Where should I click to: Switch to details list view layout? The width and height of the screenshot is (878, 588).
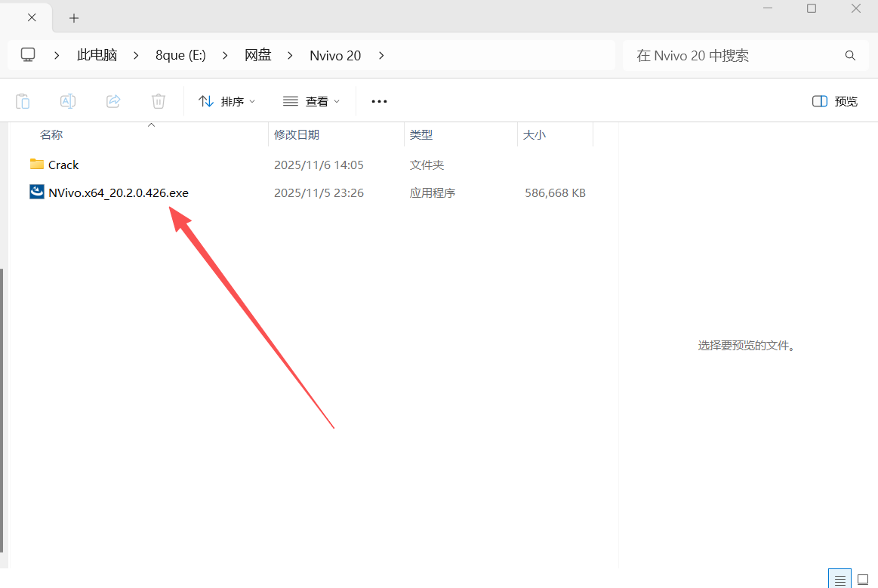pyautogui.click(x=839, y=579)
